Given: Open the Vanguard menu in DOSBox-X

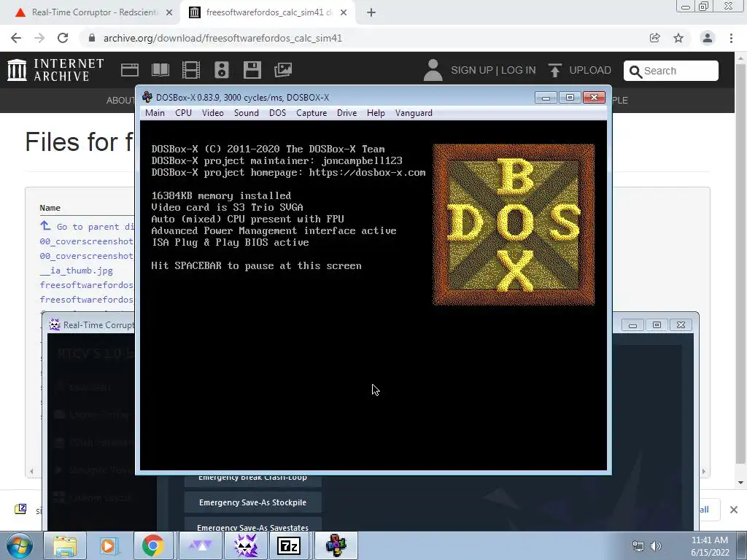Looking at the screenshot, I should pos(414,113).
